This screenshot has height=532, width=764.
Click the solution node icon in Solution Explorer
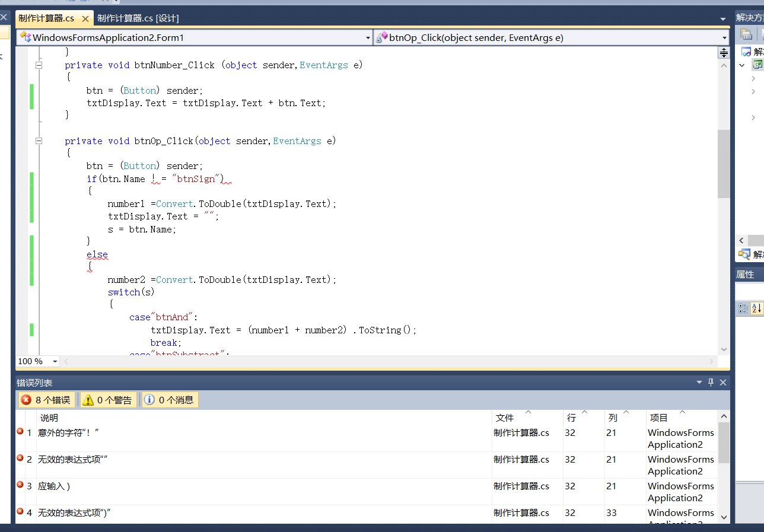pyautogui.click(x=746, y=52)
